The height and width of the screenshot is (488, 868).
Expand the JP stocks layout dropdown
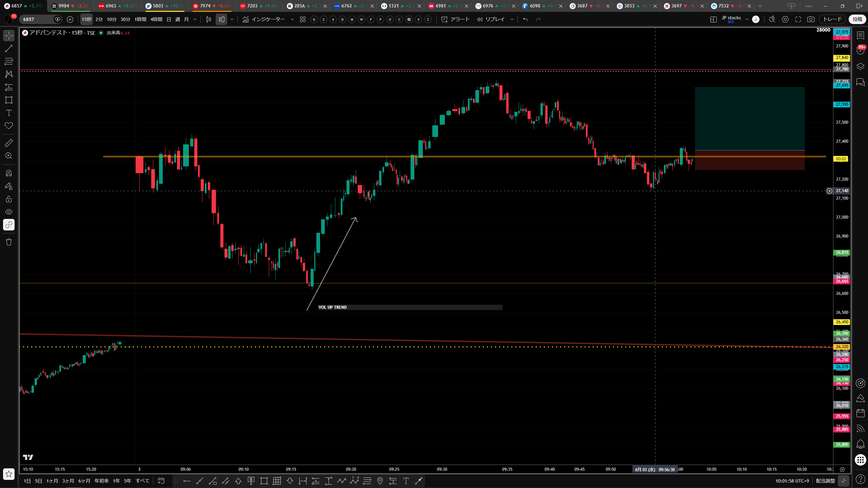pyautogui.click(x=747, y=19)
